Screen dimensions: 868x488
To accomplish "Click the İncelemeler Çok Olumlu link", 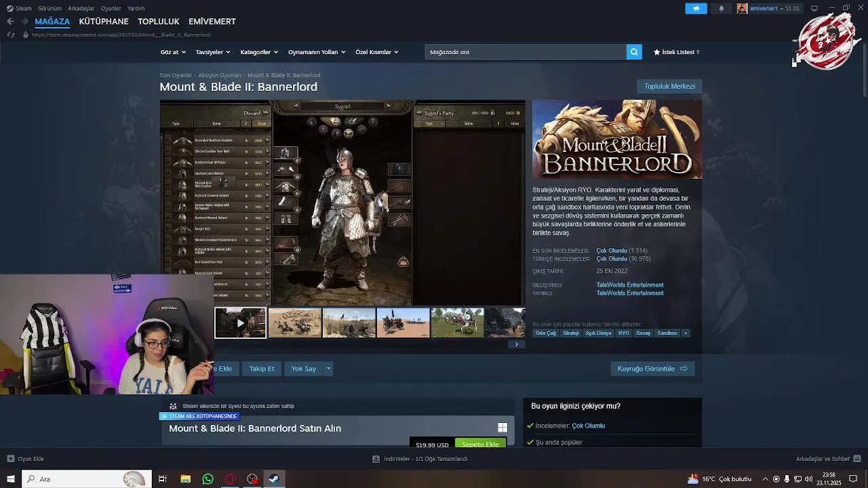I will (x=588, y=426).
